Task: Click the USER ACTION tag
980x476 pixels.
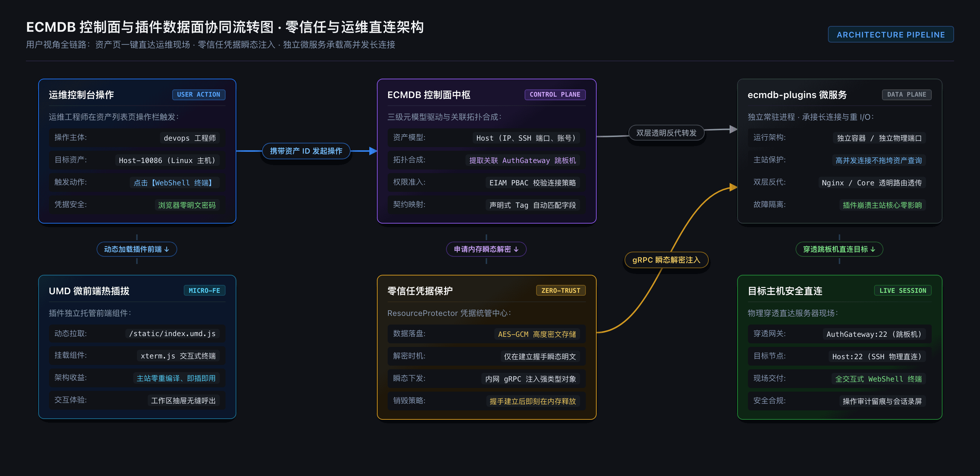Action: tap(199, 94)
